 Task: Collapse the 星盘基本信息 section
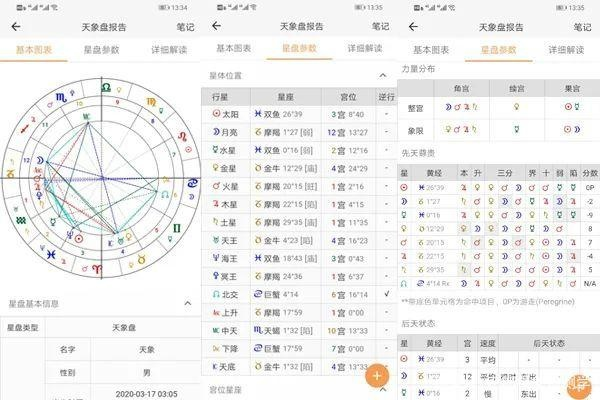point(186,302)
